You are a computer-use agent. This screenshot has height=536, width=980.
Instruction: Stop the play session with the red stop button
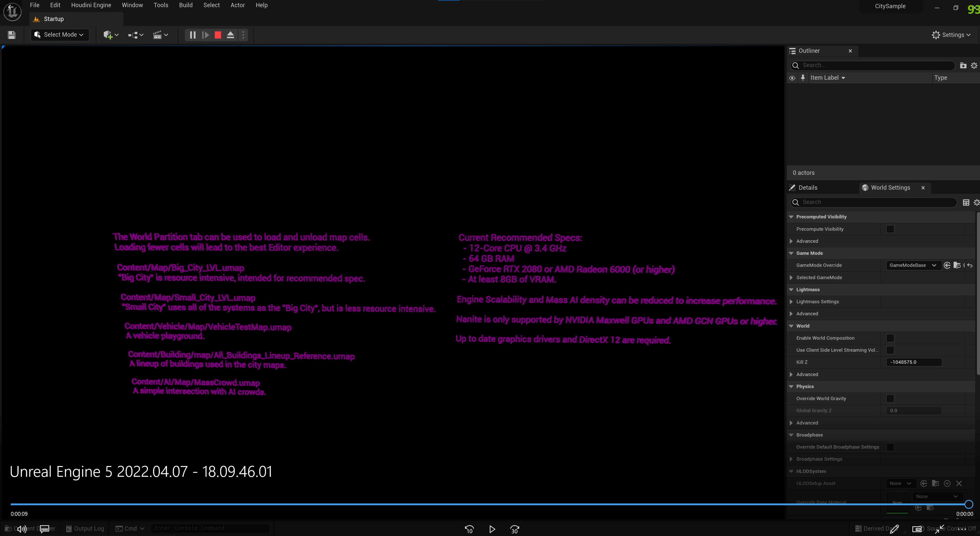[218, 35]
